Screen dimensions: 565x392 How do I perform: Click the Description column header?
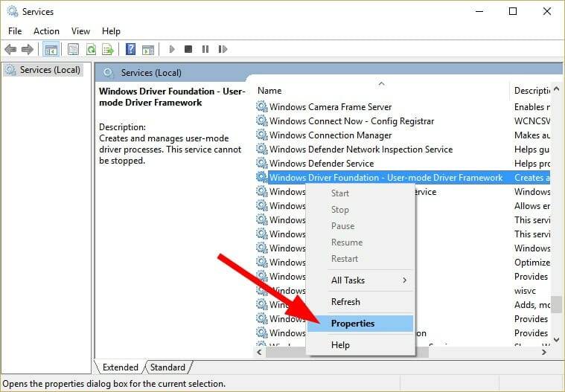click(x=531, y=90)
